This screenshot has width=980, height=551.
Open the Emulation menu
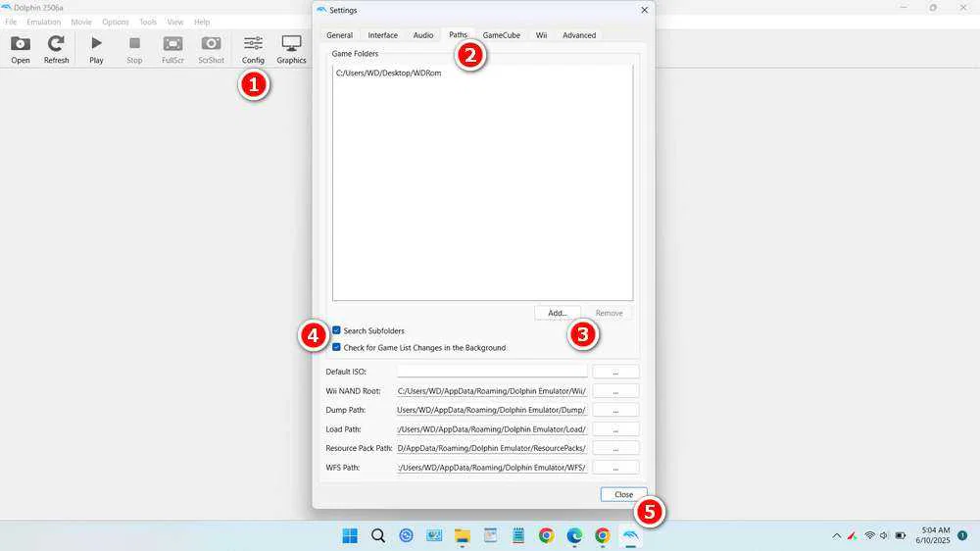coord(43,22)
